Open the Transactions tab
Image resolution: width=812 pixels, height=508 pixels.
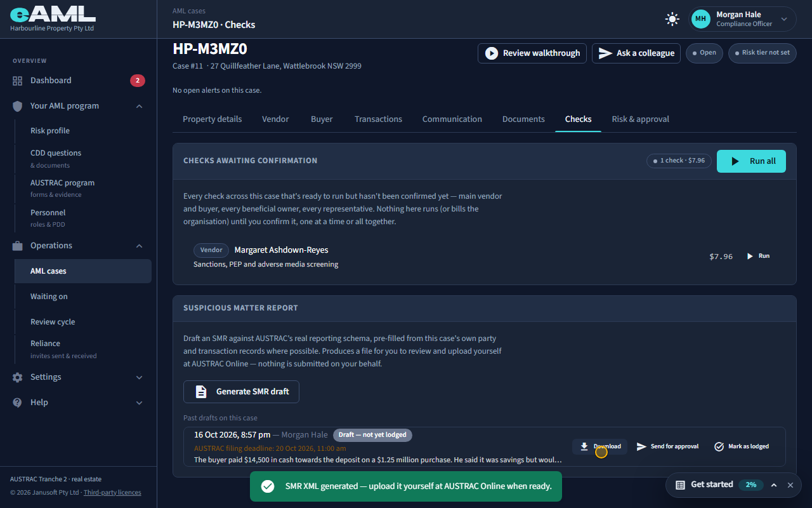[x=378, y=119]
